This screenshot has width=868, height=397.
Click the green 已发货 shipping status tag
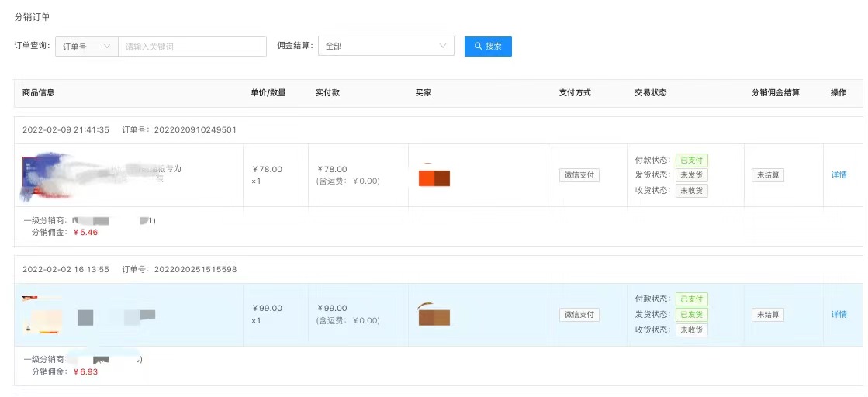(691, 315)
